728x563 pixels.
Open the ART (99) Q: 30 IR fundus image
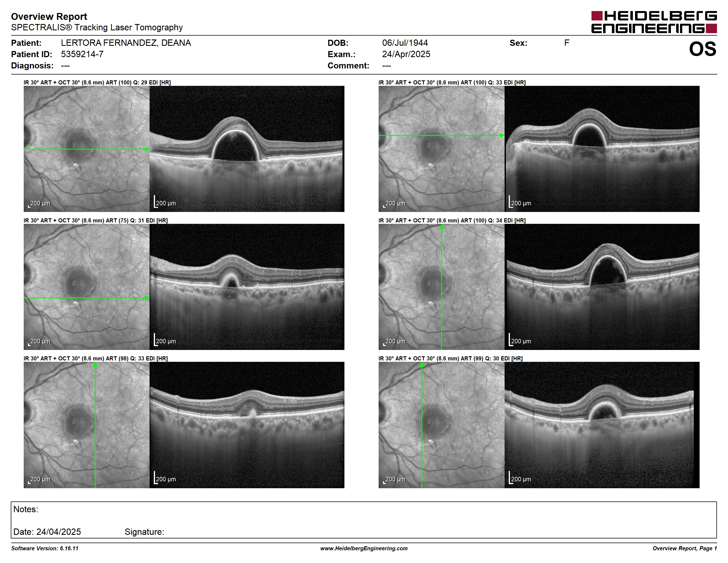(441, 425)
